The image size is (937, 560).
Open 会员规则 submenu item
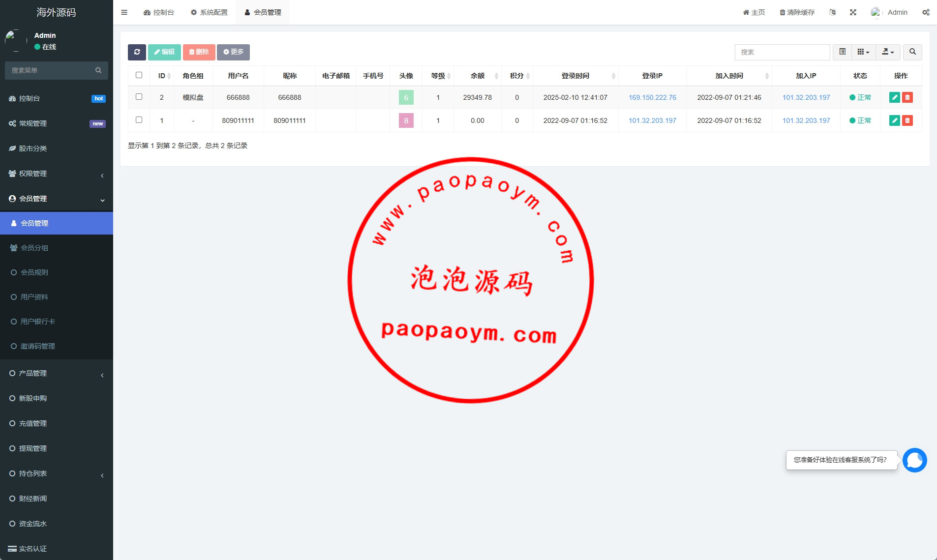click(57, 272)
